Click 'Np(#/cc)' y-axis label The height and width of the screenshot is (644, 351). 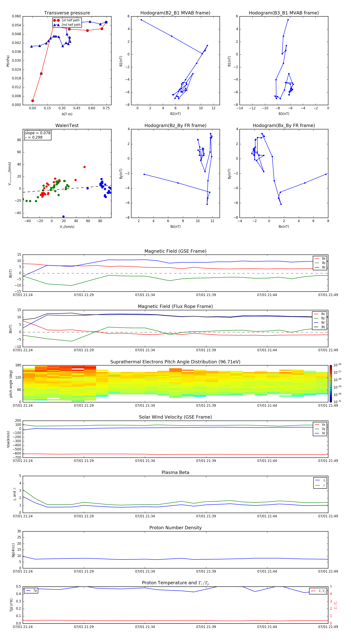13,550
